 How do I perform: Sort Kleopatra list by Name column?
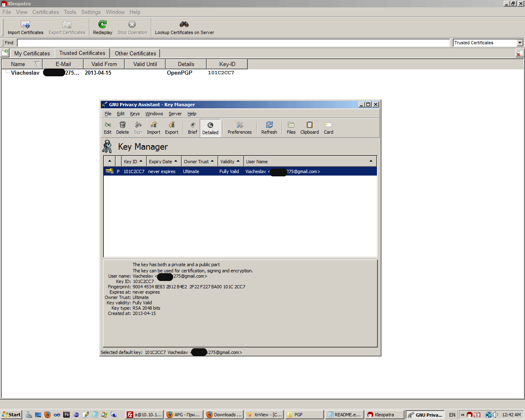pos(22,64)
